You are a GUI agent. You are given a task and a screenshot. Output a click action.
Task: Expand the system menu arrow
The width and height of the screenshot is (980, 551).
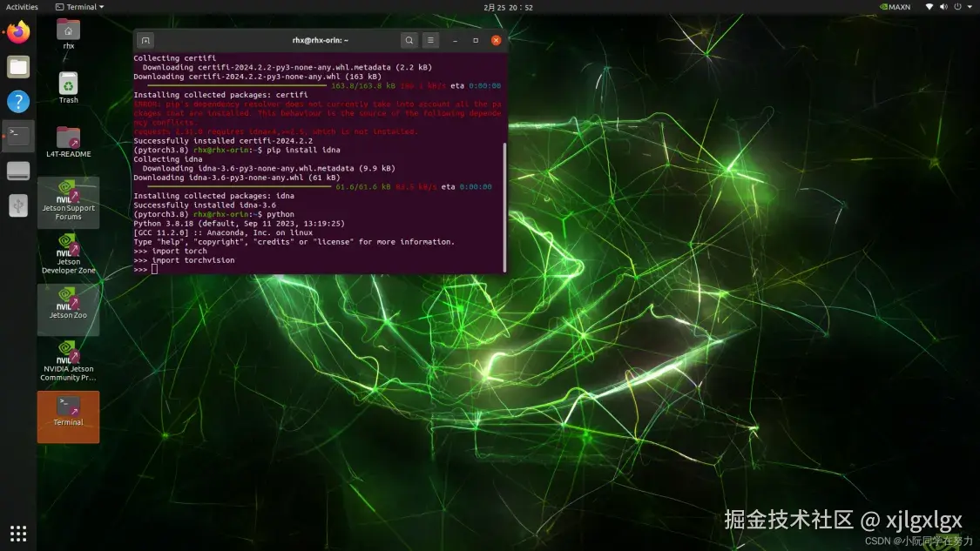(x=970, y=7)
